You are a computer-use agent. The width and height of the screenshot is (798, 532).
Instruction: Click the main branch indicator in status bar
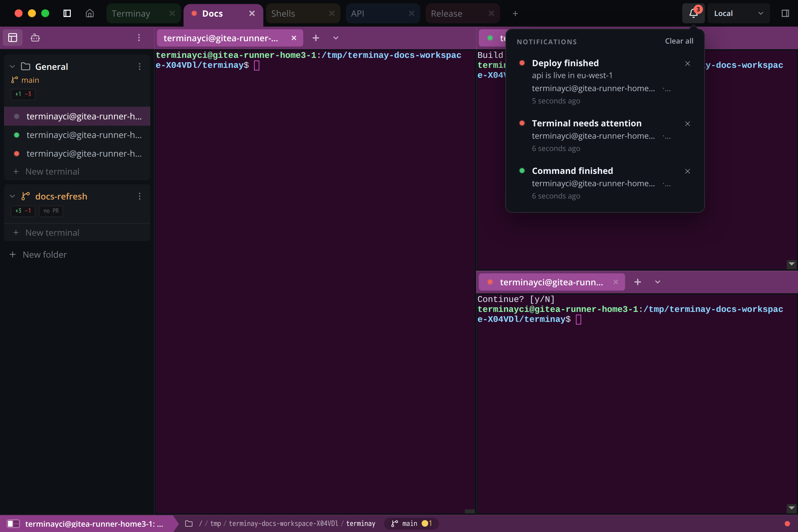pos(411,523)
